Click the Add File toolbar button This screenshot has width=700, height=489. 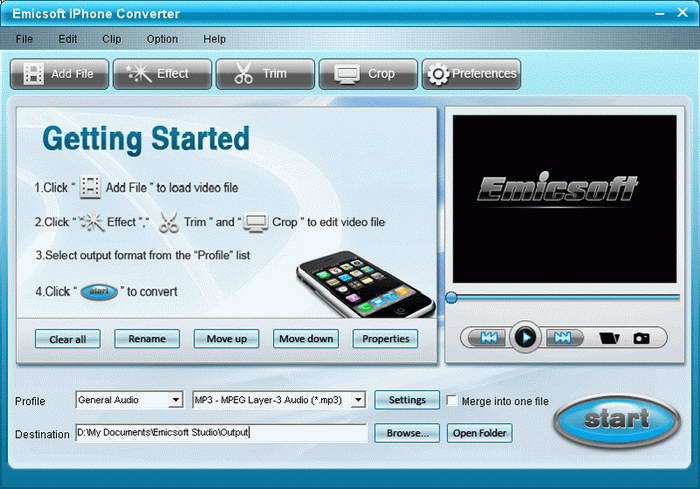[59, 74]
